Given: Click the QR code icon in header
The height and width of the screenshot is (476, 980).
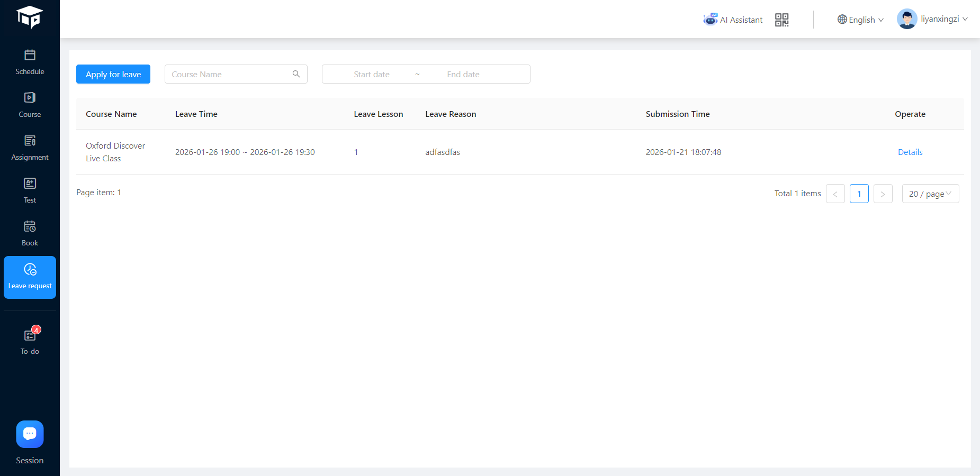Looking at the screenshot, I should coord(781,20).
